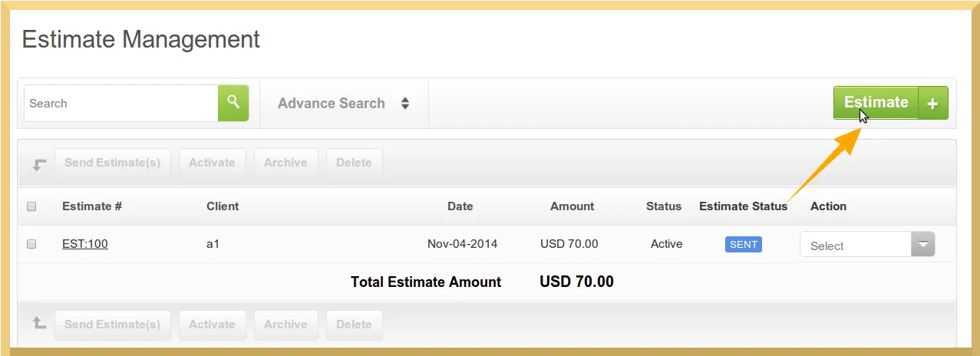980x356 pixels.
Task: Sort by the Estimate # column header
Action: [92, 206]
